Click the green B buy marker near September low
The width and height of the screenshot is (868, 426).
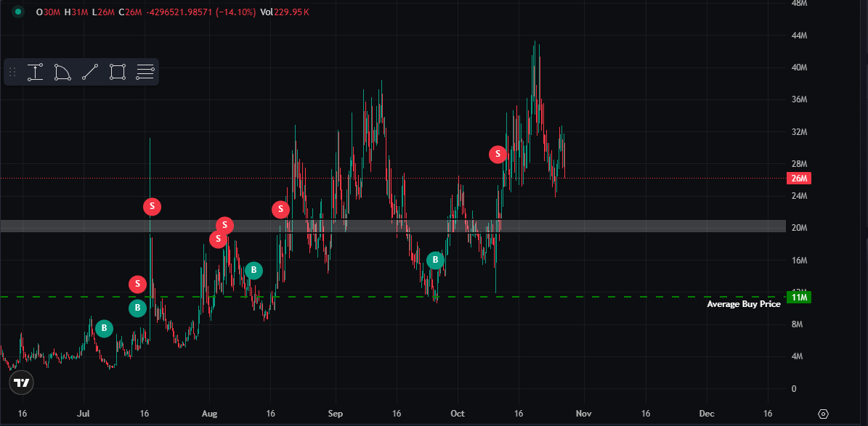point(435,260)
